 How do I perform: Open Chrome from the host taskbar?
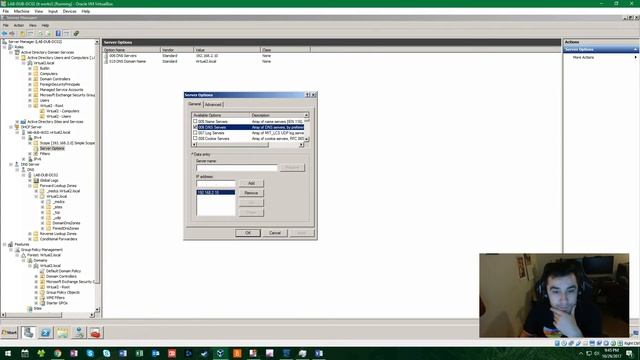(x=58, y=353)
